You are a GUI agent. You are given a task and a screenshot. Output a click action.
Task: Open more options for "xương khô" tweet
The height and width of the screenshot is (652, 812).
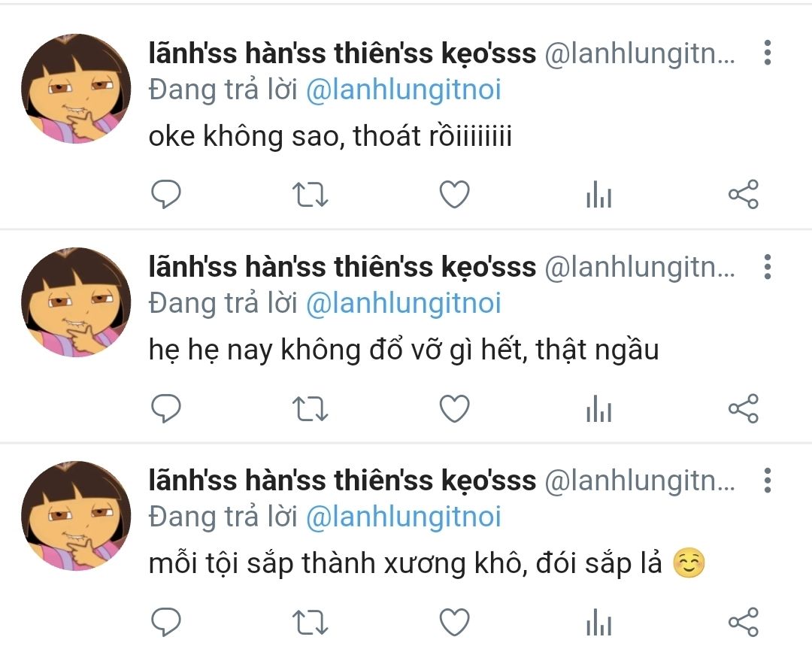[x=767, y=481]
